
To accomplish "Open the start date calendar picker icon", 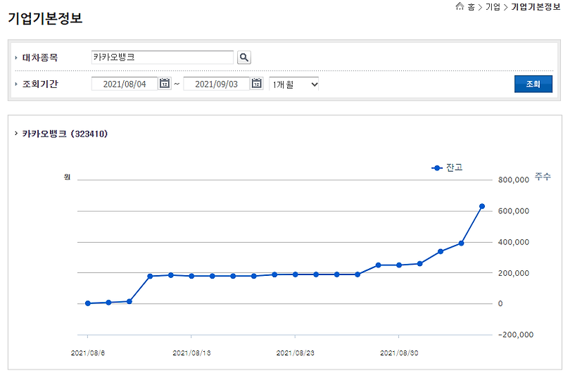I will click(x=165, y=83).
